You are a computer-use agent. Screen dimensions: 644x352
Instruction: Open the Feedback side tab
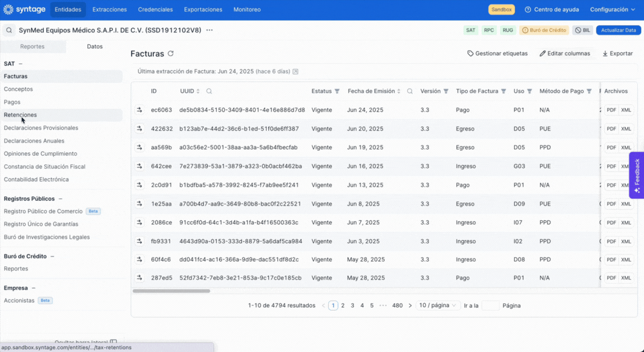[637, 175]
